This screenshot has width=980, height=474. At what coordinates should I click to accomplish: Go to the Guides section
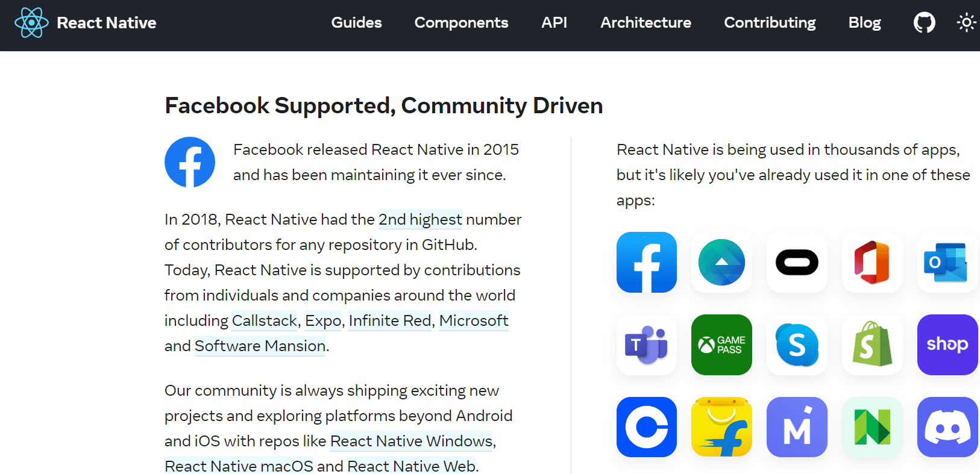pos(356,23)
